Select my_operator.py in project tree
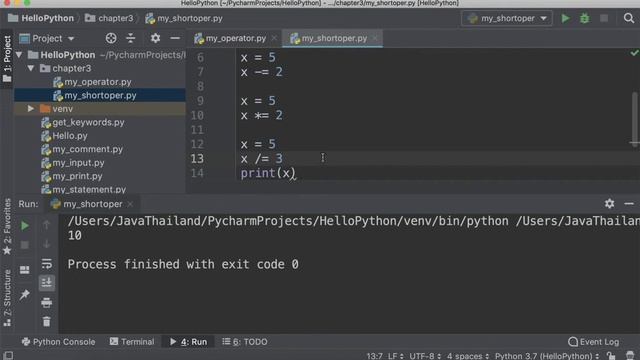This screenshot has height=360, width=640. [x=98, y=82]
